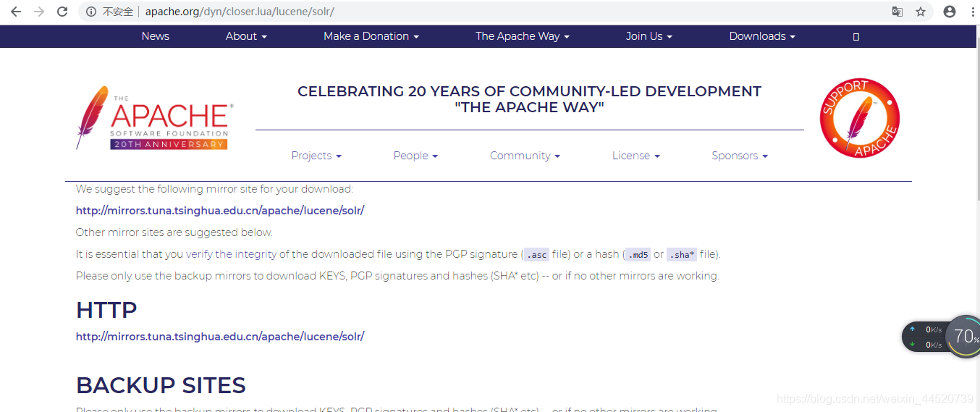Click the browser forward arrow
The width and height of the screenshot is (980, 412).
39,12
